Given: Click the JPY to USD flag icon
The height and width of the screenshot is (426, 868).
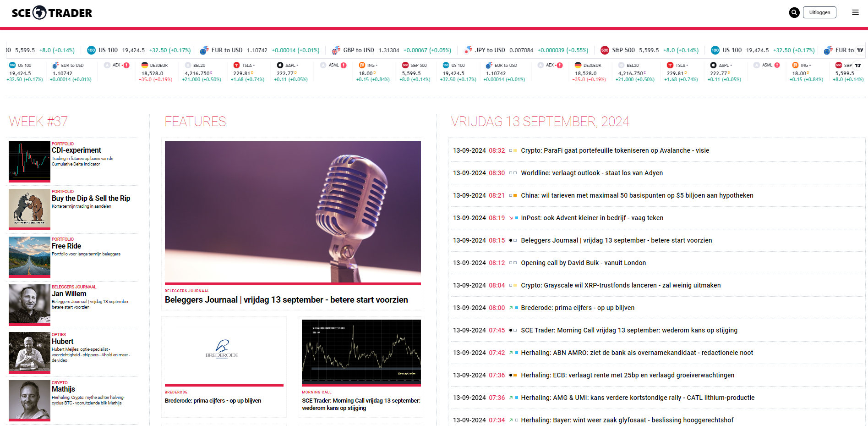Looking at the screenshot, I should coord(468,50).
